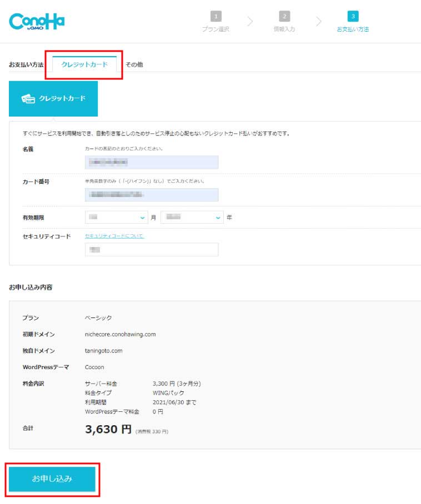The width and height of the screenshot is (421, 504).
Task: Click the nichecore.conohawing.com initial domain text
Action: click(120, 334)
